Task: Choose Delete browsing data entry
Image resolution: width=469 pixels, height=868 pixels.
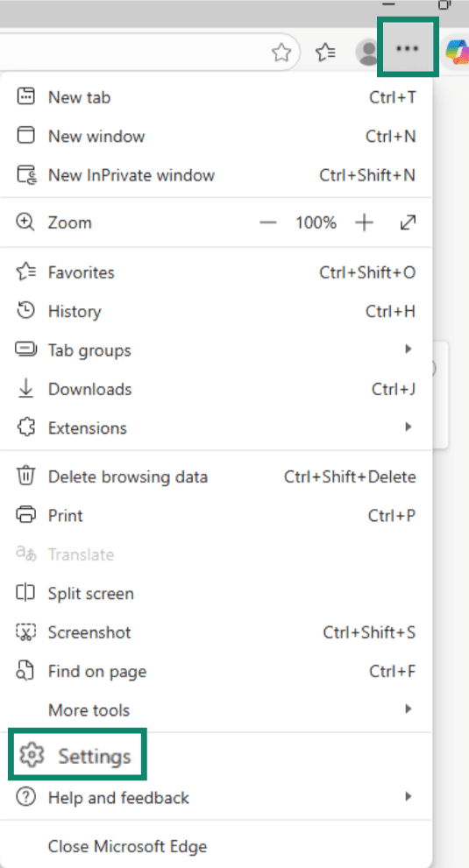Action: pyautogui.click(x=217, y=476)
